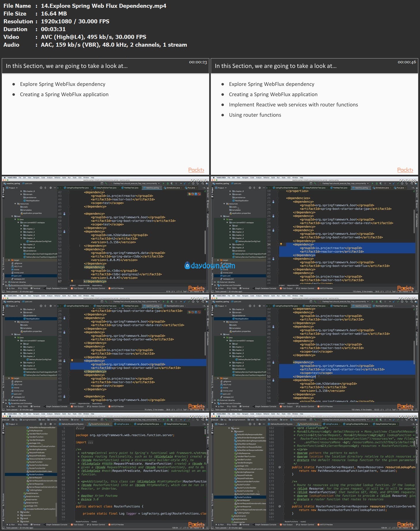
Task: Collapse the resources folder in the 00:01:10 frame
Action: click(x=15, y=204)
